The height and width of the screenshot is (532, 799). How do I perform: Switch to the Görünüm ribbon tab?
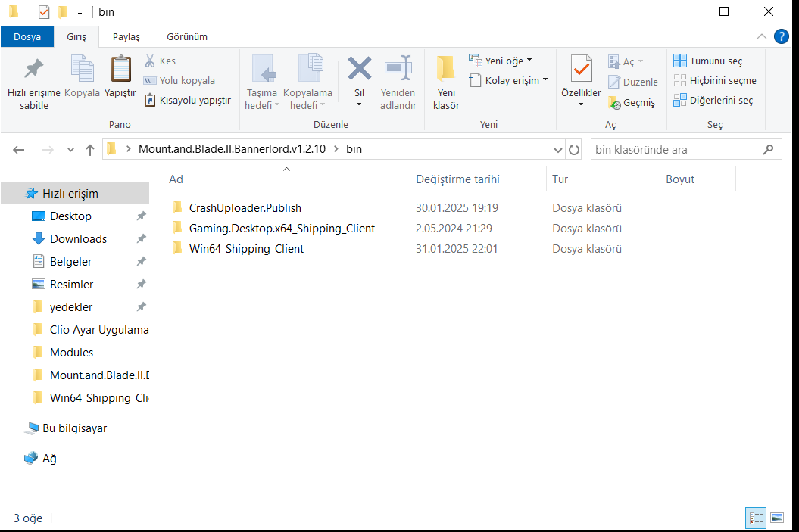coord(187,36)
